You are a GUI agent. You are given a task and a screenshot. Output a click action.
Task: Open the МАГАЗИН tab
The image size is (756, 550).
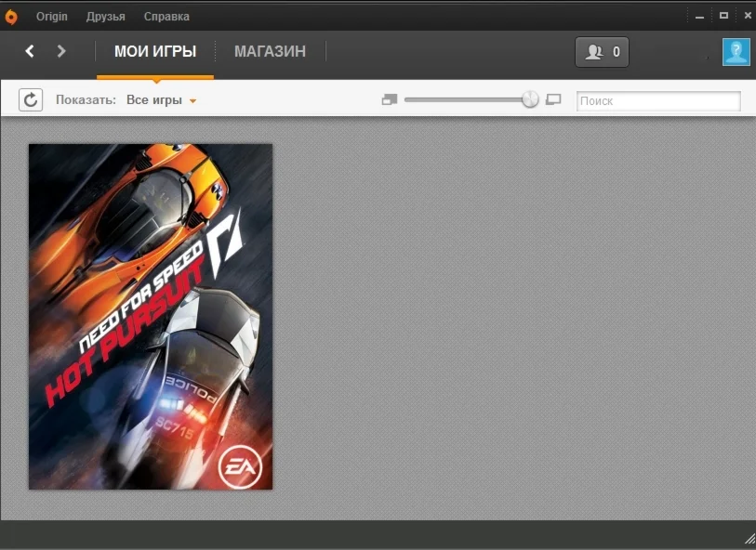coord(270,52)
